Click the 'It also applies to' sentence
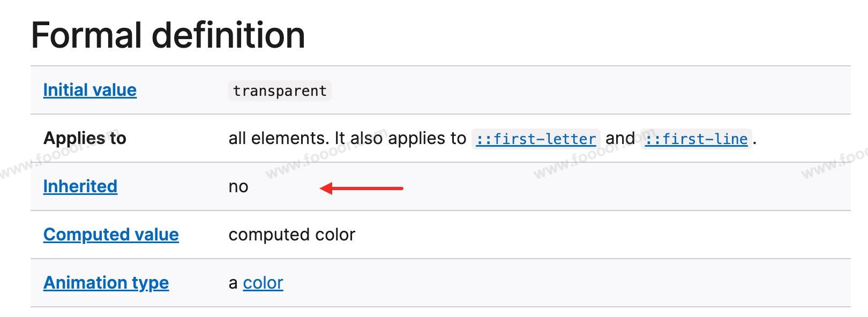The width and height of the screenshot is (868, 317). (x=400, y=138)
